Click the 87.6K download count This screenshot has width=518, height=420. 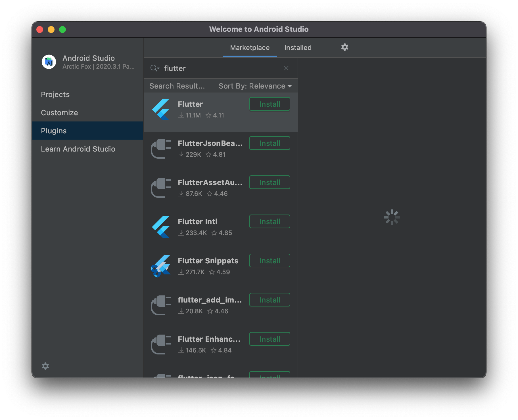point(194,194)
